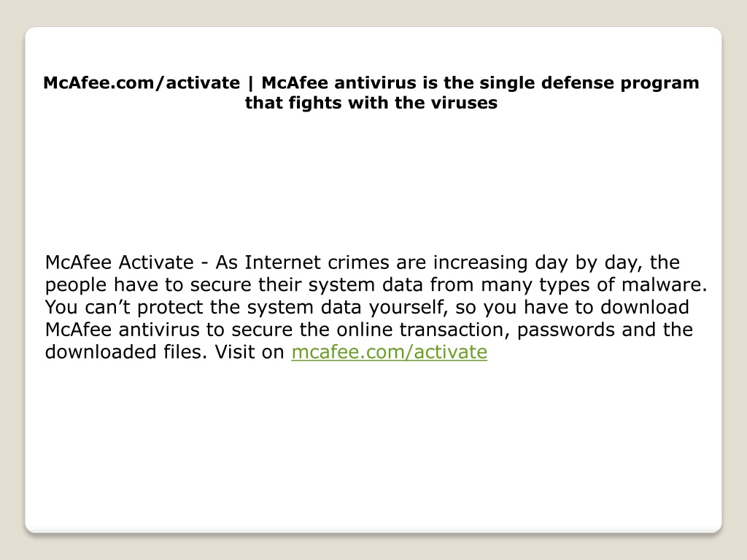Click the words 'McAfee Activate' starting the paragraph
The image size is (747, 560).
point(120,262)
